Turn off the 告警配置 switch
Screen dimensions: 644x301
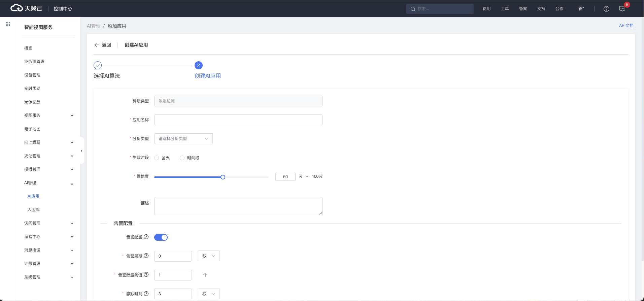coord(161,237)
